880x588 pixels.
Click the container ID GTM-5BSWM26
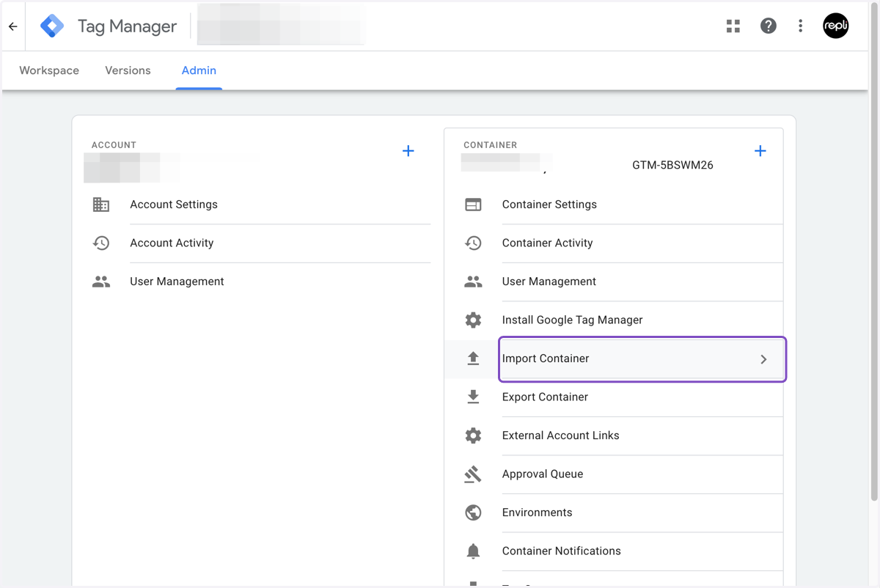coord(672,165)
